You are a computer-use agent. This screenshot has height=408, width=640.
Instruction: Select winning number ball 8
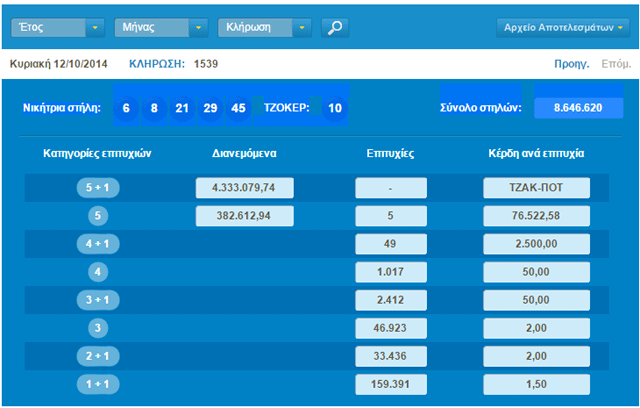click(x=154, y=108)
